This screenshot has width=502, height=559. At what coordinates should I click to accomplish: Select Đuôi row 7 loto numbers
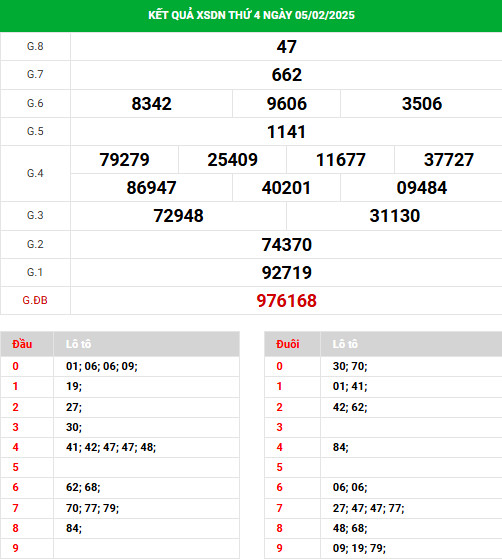(369, 508)
